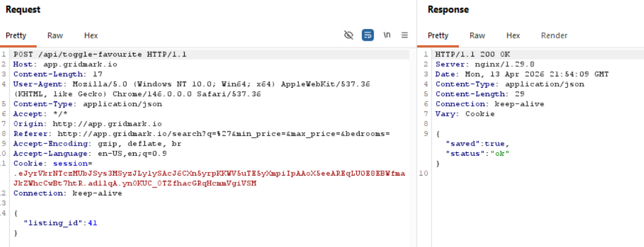Open the Response Render tab
This screenshot has width=644, height=247.
tap(554, 35)
